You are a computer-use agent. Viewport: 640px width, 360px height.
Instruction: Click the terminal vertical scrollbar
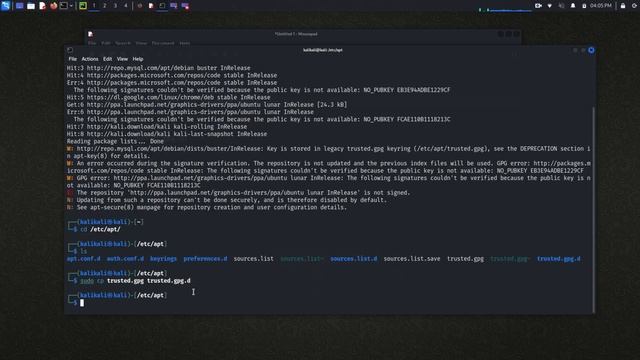click(x=594, y=210)
